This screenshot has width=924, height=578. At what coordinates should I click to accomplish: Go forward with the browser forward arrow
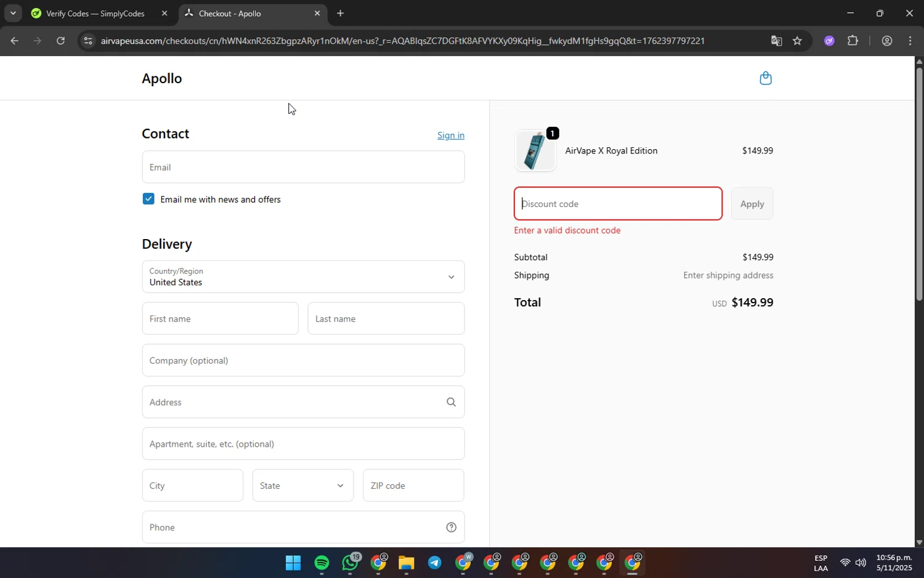tap(37, 41)
